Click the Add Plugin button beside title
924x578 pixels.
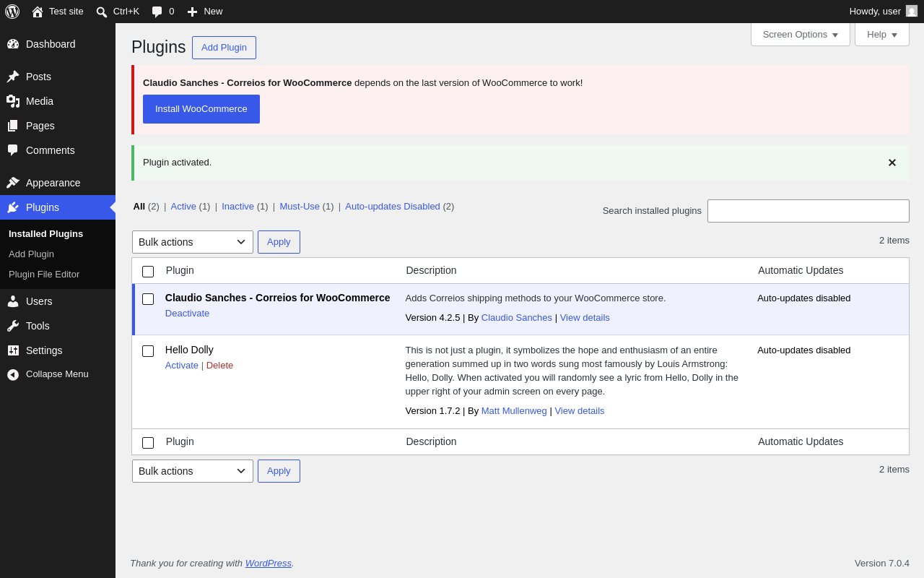point(224,48)
